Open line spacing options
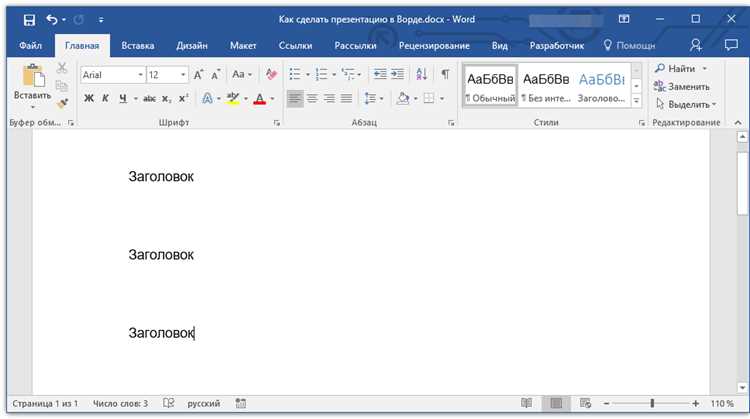 [373, 99]
